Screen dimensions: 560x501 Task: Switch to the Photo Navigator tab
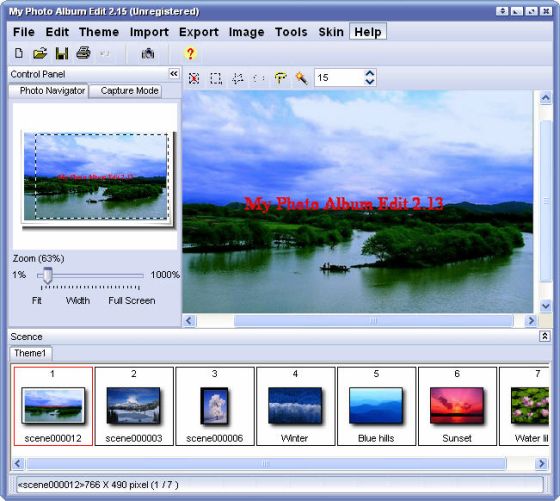[49, 91]
